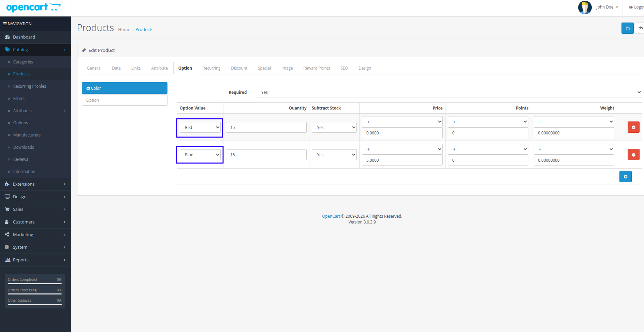Screen dimensions: 644x332
Task: Click the Orders Completed progress bar
Action: (x=35, y=284)
